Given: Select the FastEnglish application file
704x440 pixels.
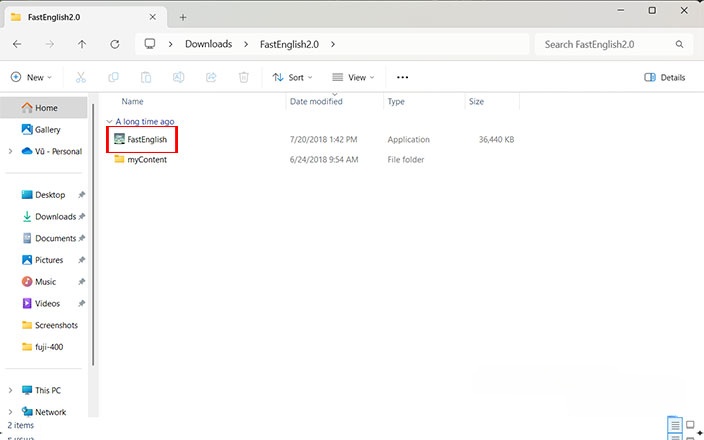Looking at the screenshot, I should click(x=147, y=139).
